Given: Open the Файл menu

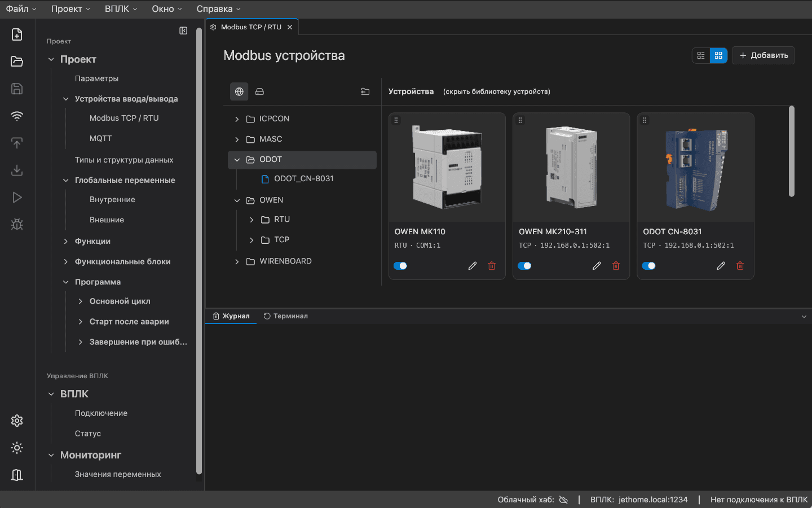Looking at the screenshot, I should (x=21, y=9).
